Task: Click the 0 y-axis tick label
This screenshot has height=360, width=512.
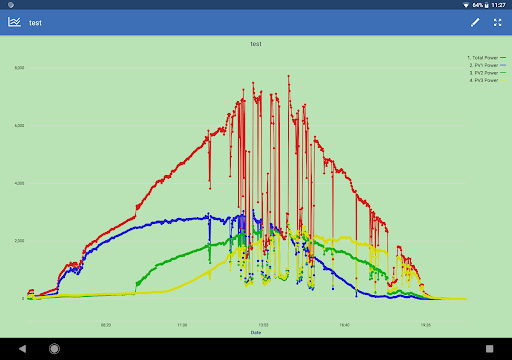Action: (x=23, y=298)
